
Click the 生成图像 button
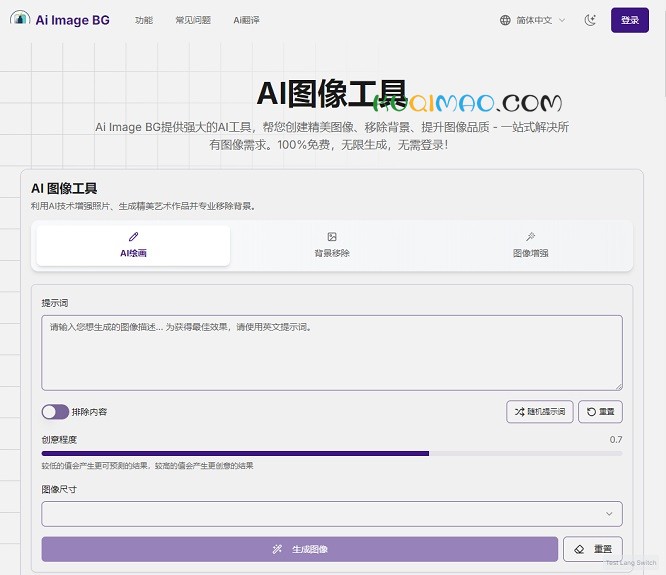pyautogui.click(x=299, y=549)
